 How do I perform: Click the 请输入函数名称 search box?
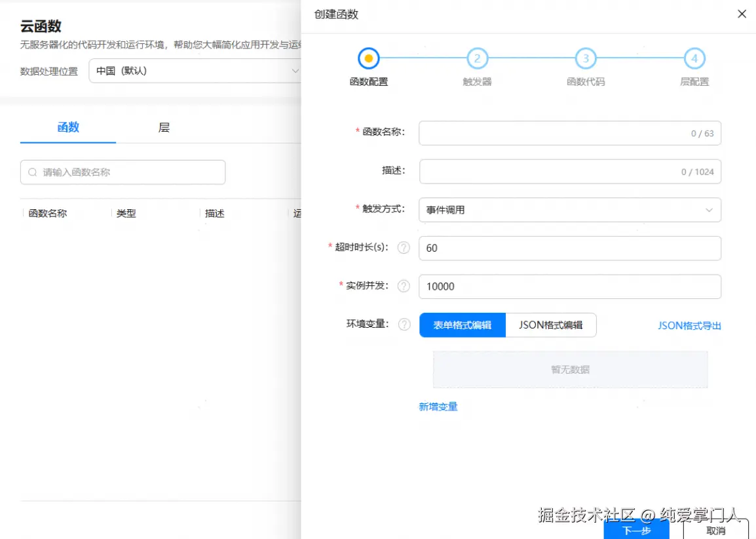(x=123, y=172)
